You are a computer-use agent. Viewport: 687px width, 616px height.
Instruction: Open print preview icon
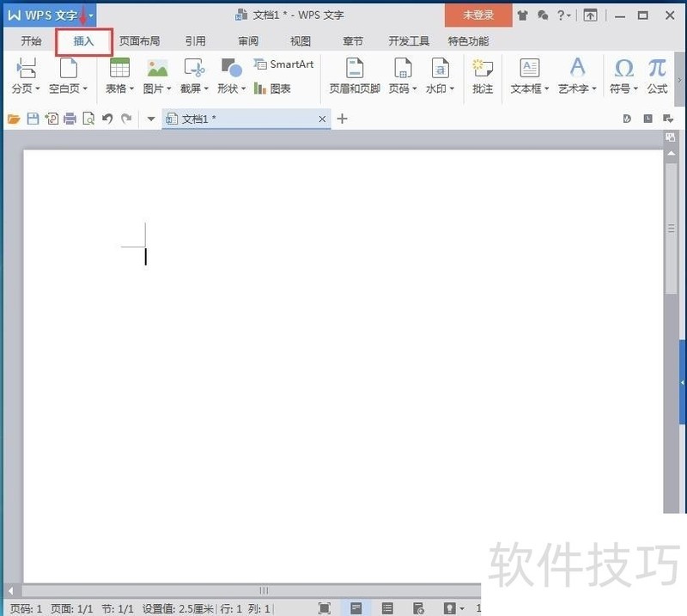(x=88, y=119)
